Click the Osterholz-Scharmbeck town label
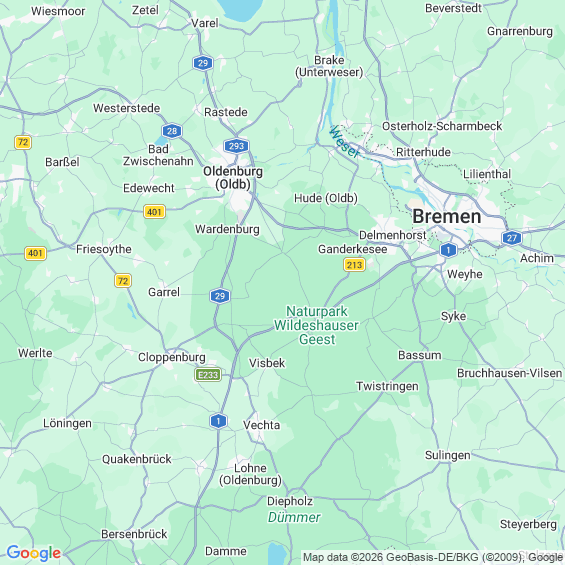This screenshot has width=565, height=565. click(x=442, y=126)
